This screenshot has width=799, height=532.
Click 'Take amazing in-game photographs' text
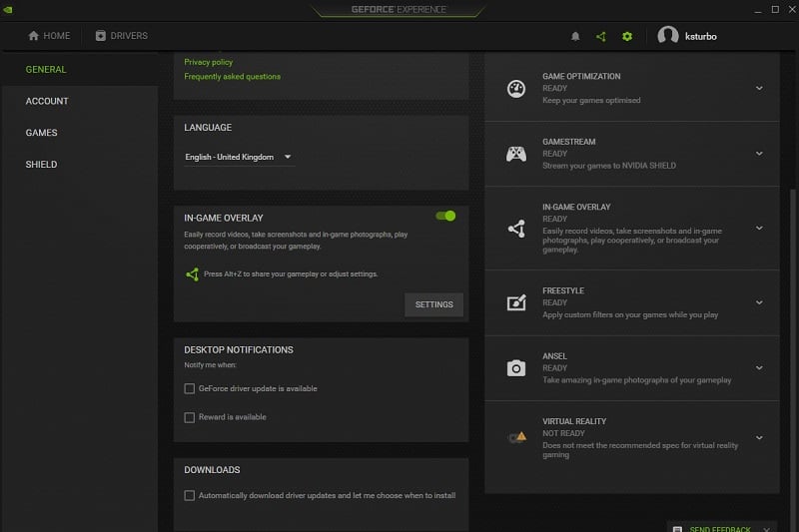(637, 380)
